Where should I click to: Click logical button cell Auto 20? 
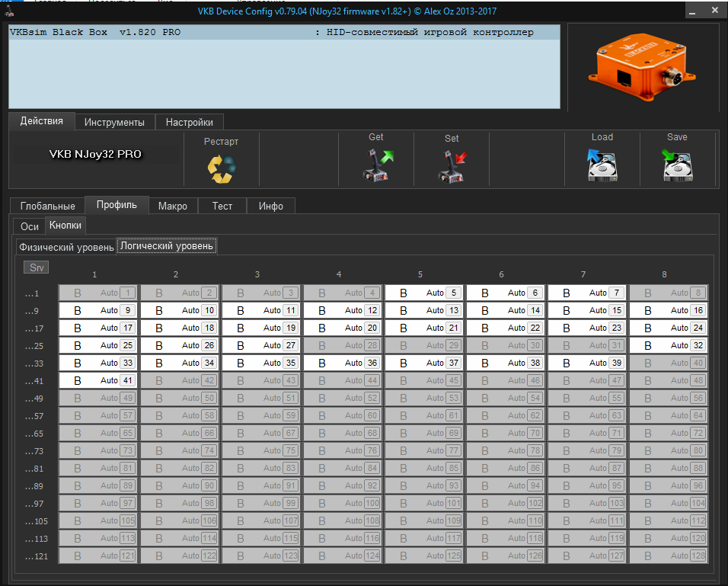(x=343, y=328)
